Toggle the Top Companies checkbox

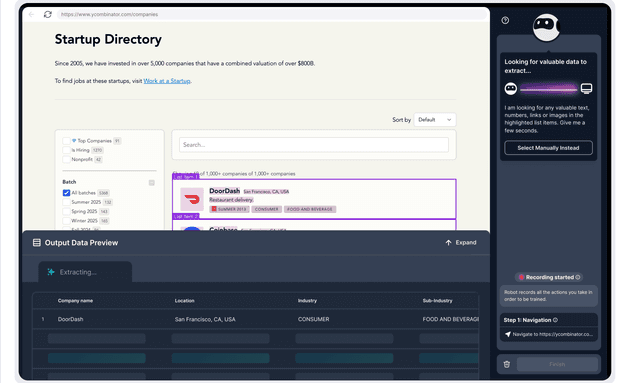coord(66,141)
